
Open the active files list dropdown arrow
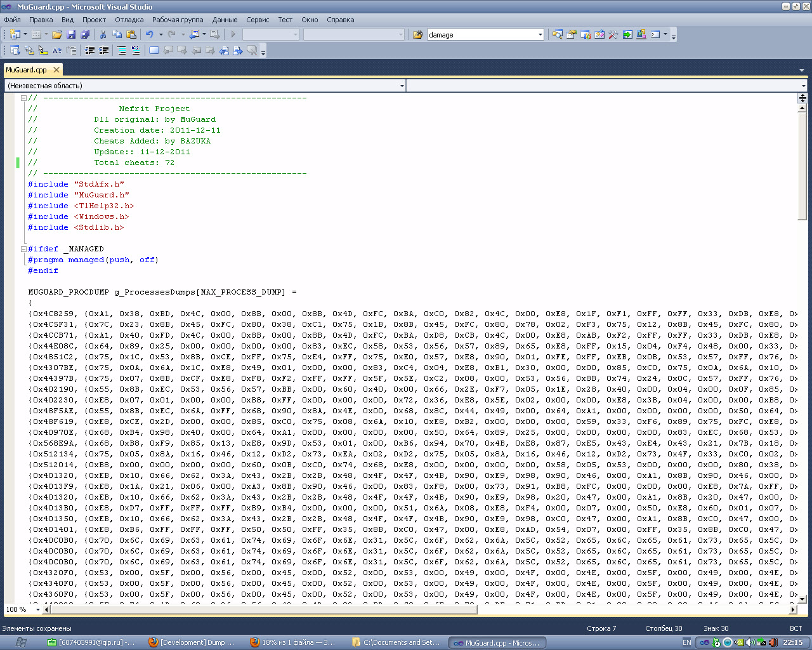(x=802, y=70)
